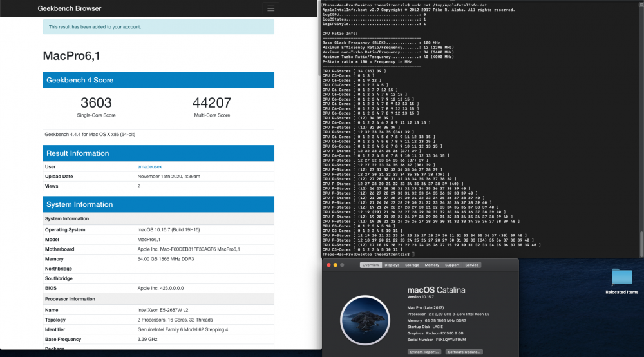Image resolution: width=644 pixels, height=357 pixels.
Task: Click the Geekbench 4.4.4 for Mac OS X version line
Action: click(x=90, y=134)
